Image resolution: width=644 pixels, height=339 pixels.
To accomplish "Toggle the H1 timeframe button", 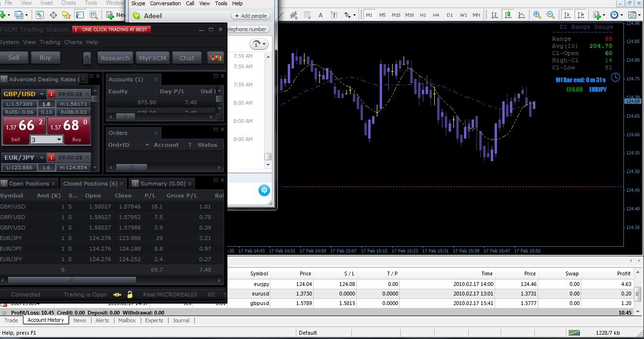I will tap(423, 15).
